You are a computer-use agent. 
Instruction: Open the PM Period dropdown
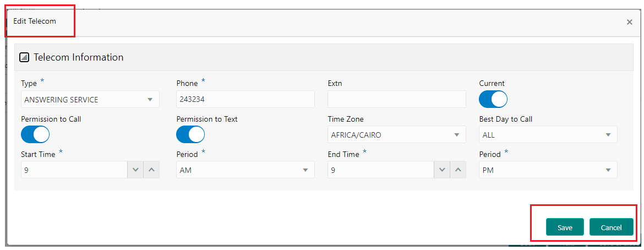548,170
